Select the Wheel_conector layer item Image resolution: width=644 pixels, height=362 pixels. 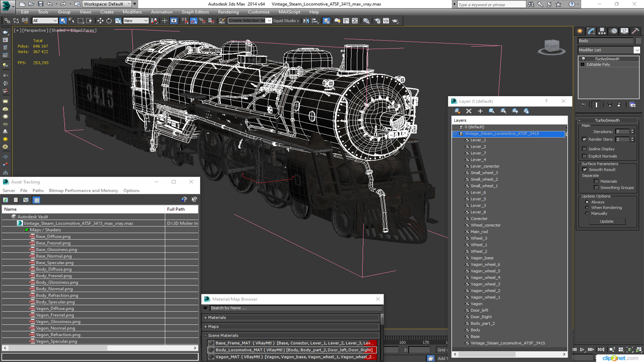coord(485,225)
